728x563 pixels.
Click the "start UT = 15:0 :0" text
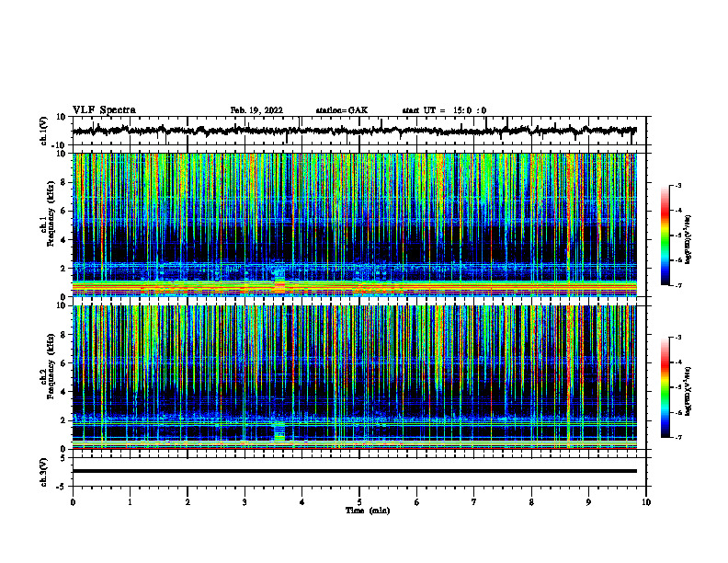444,110
